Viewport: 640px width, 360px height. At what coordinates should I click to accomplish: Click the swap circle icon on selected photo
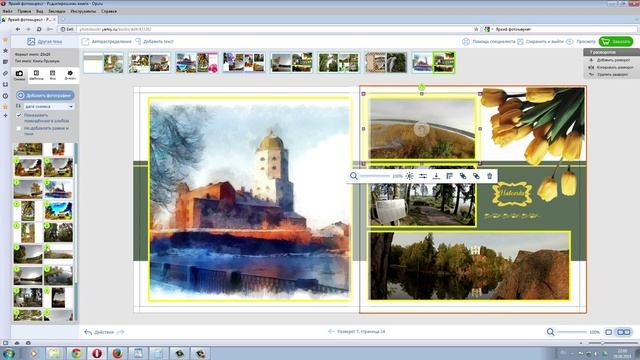click(x=422, y=129)
